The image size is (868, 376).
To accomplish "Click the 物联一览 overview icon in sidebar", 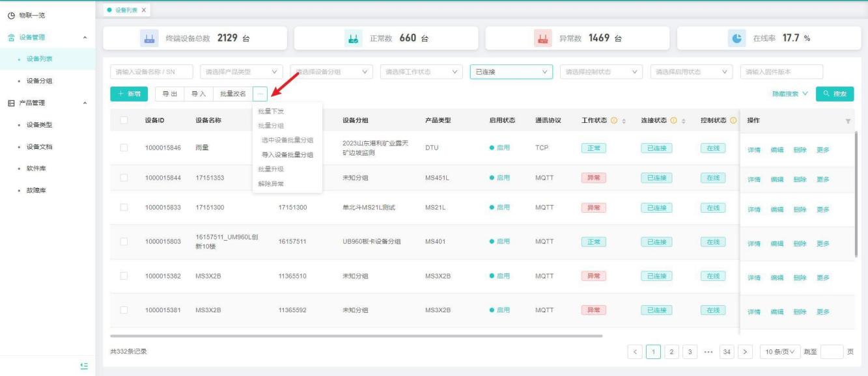I will coord(10,15).
